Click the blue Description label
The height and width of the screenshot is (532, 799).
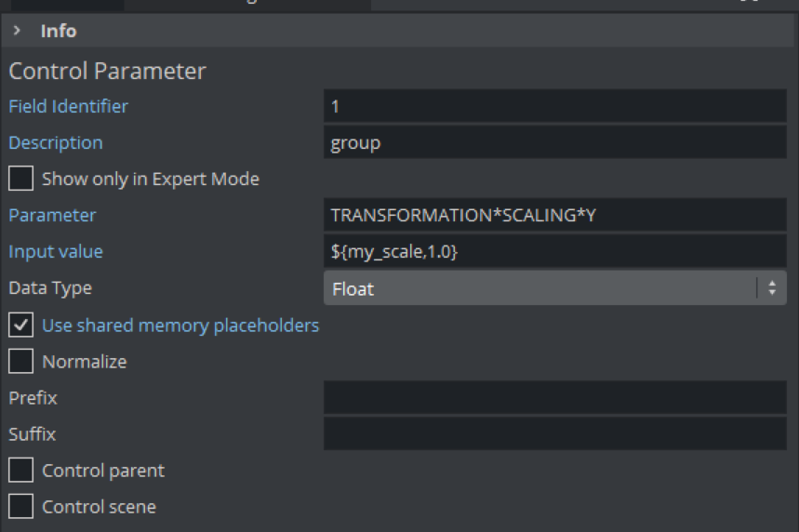pos(55,142)
